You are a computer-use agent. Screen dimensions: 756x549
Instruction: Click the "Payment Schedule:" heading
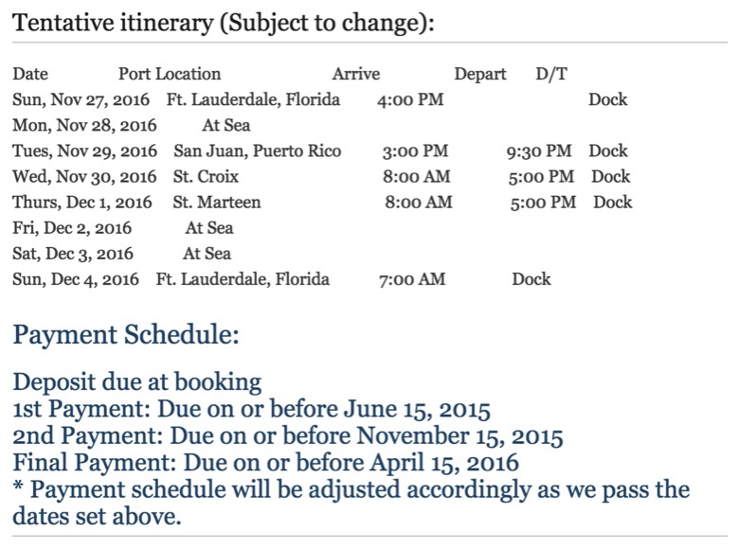(x=125, y=334)
